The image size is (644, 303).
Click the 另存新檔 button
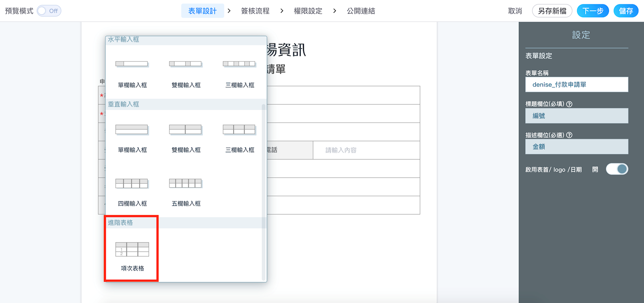[552, 11]
